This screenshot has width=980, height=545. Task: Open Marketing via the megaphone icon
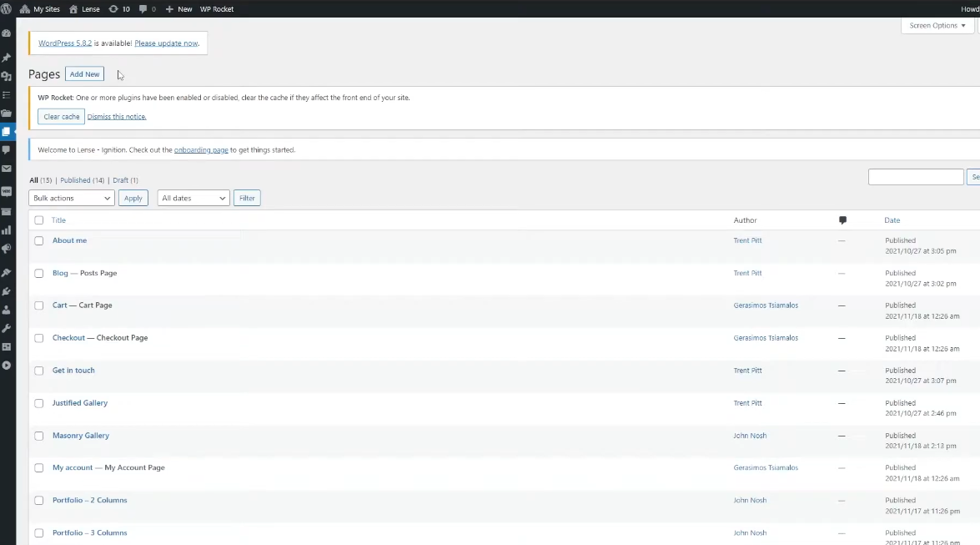[7, 249]
